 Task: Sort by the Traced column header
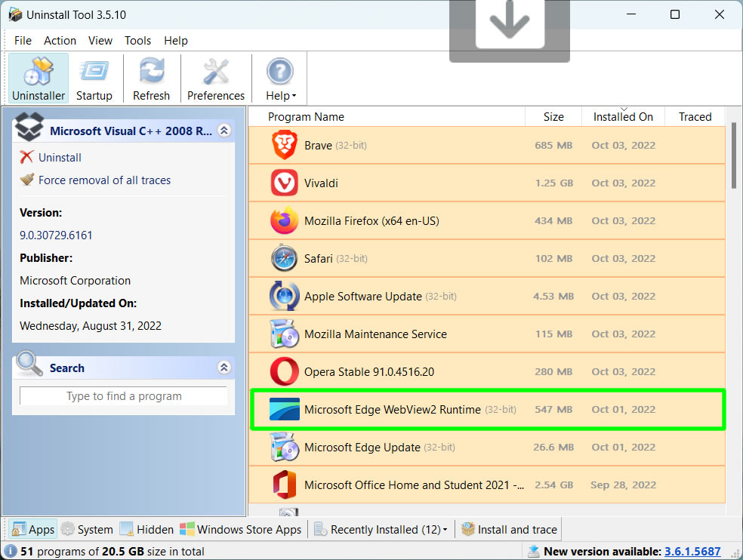pyautogui.click(x=695, y=117)
